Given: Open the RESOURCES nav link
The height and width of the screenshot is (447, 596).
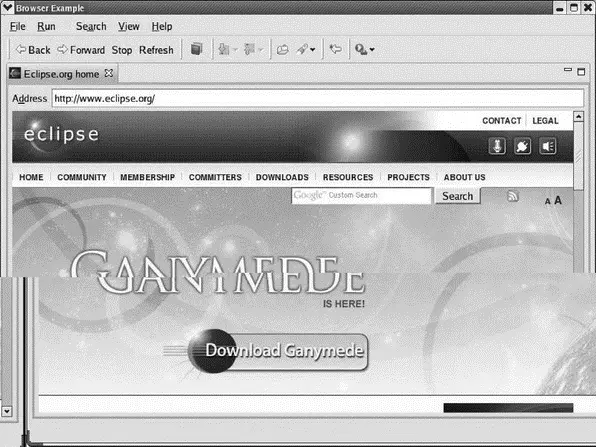Looking at the screenshot, I should (x=348, y=177).
